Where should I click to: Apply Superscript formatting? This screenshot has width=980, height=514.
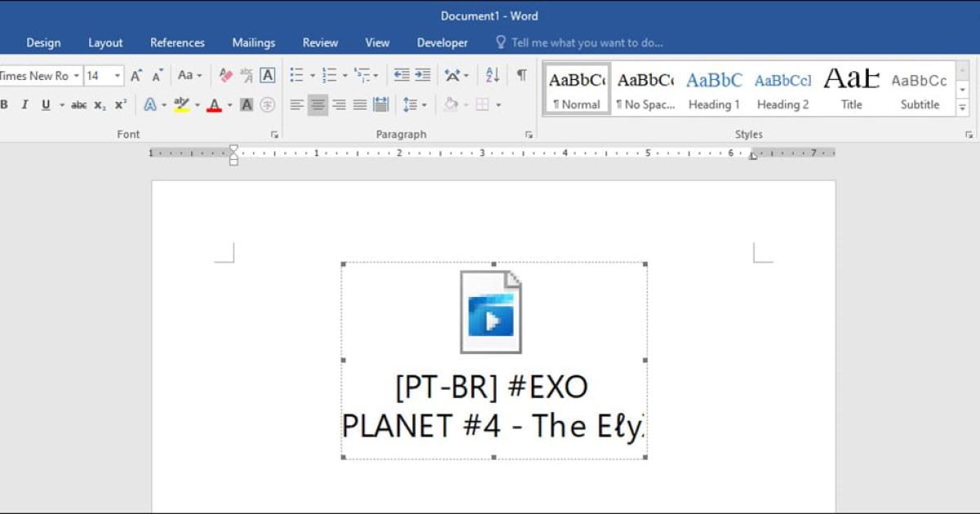point(119,104)
